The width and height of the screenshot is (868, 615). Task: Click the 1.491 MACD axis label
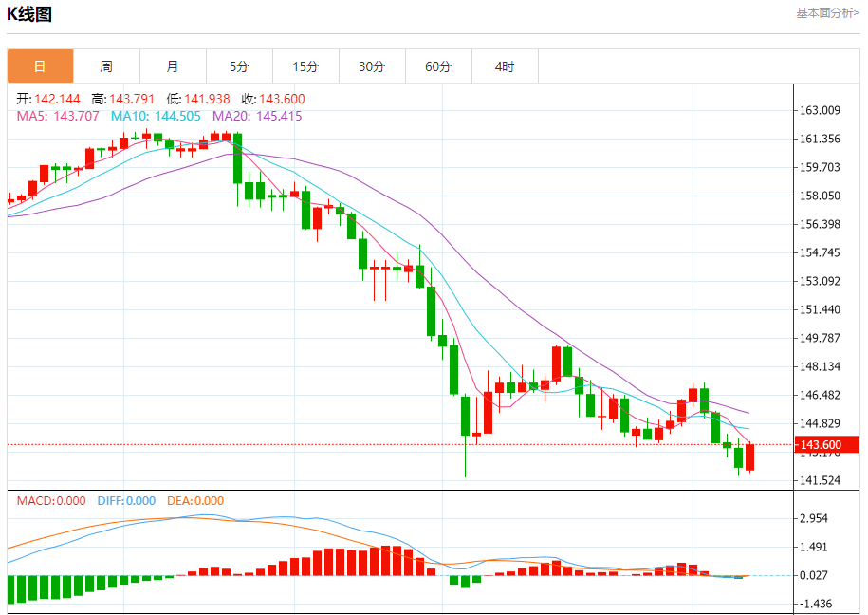tap(814, 548)
